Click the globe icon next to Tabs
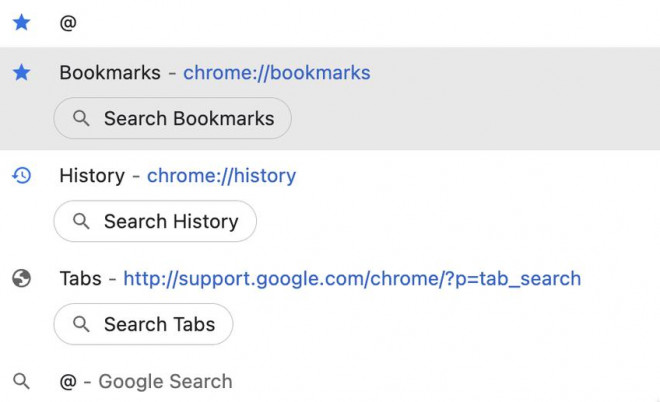Viewport: 660px width, 402px height. click(x=21, y=279)
